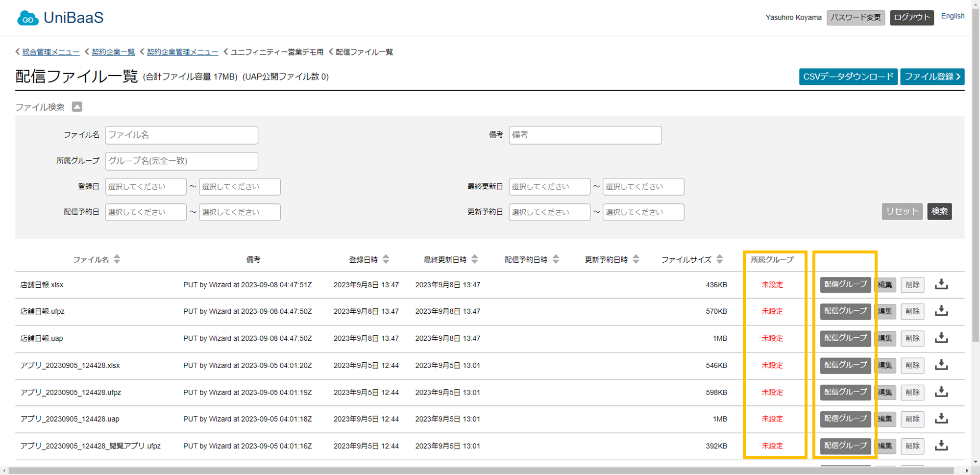
Task: Click the CSVデータダウンロード button
Action: click(x=848, y=77)
